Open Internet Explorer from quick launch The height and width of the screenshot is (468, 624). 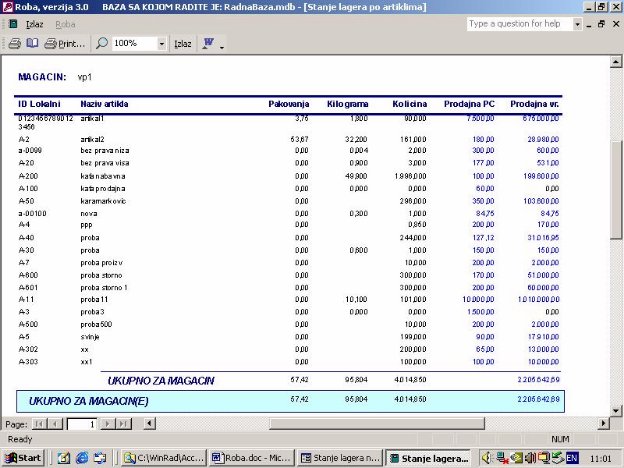pos(81,458)
